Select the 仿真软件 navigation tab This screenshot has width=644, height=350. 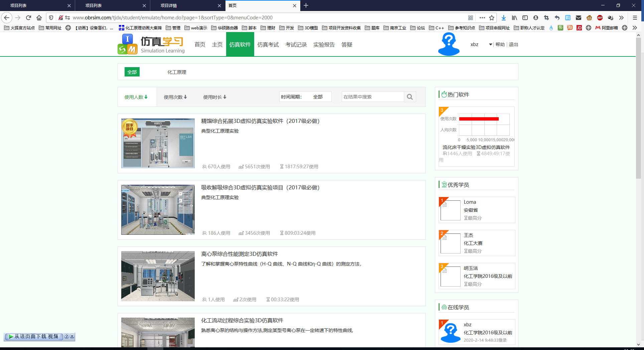(240, 45)
